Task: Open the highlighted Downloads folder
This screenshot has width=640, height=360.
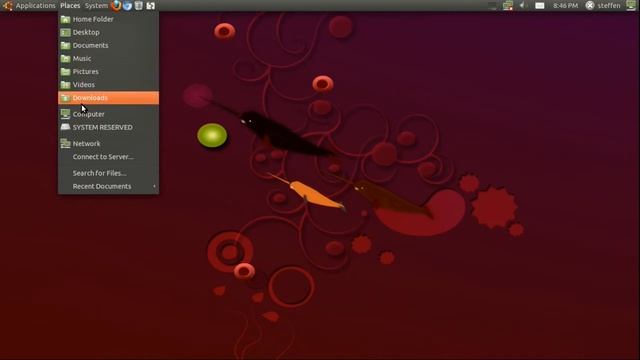Action: [x=108, y=98]
